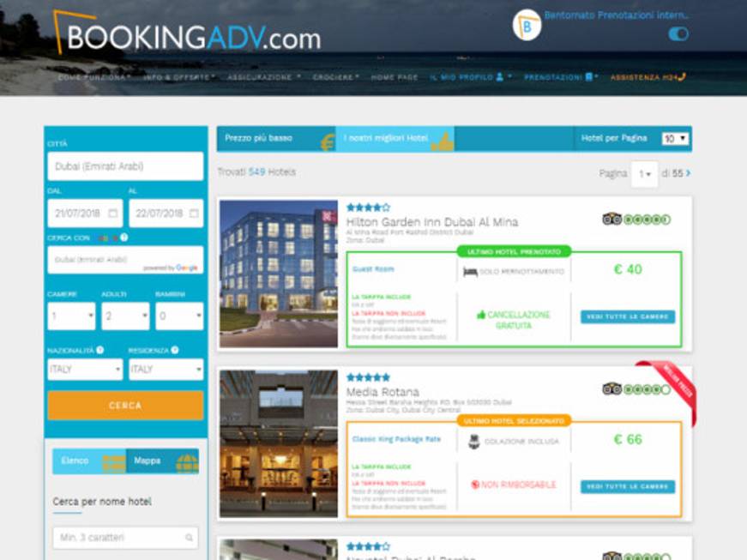Open the Come Funziona menu
The height and width of the screenshot is (560, 747).
[94, 77]
